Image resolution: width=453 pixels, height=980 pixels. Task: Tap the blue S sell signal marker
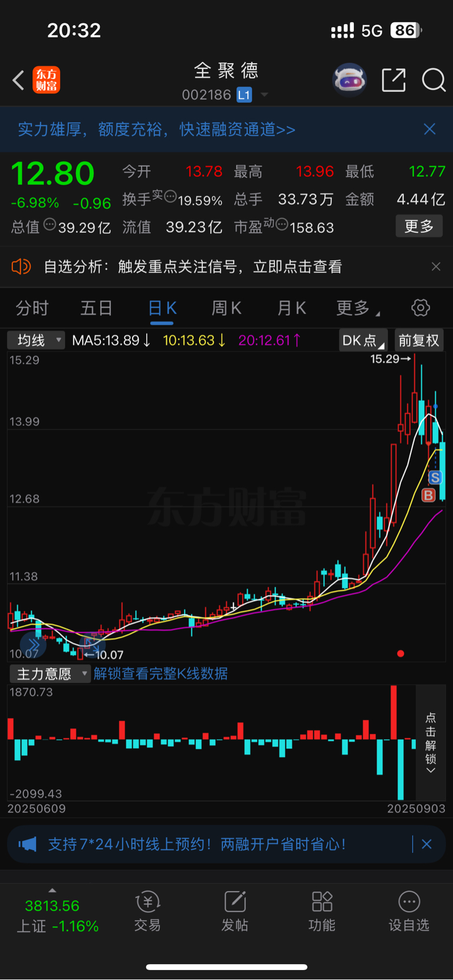[435, 477]
